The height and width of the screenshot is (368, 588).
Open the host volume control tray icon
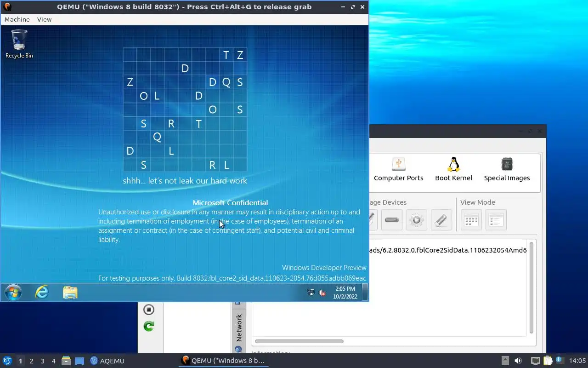(x=518, y=361)
